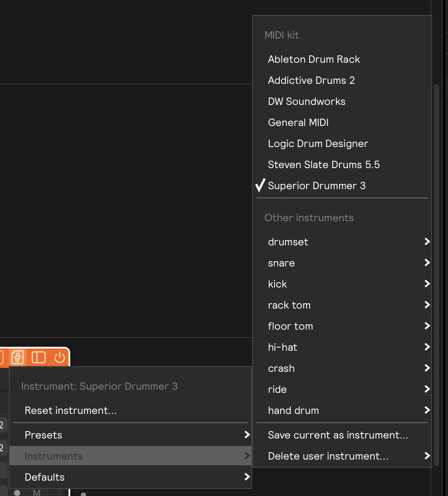This screenshot has width=448, height=496.
Task: Open the Presets submenu
Action: pyautogui.click(x=130, y=435)
